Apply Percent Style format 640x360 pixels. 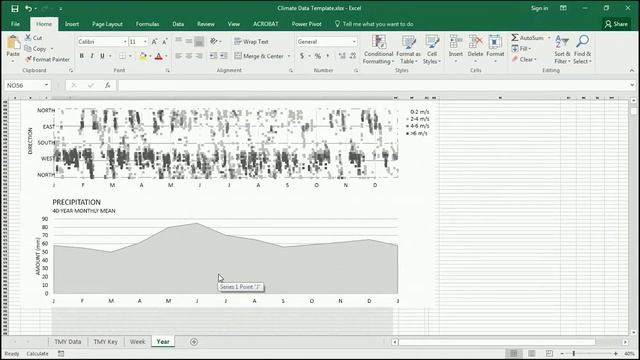point(318,56)
